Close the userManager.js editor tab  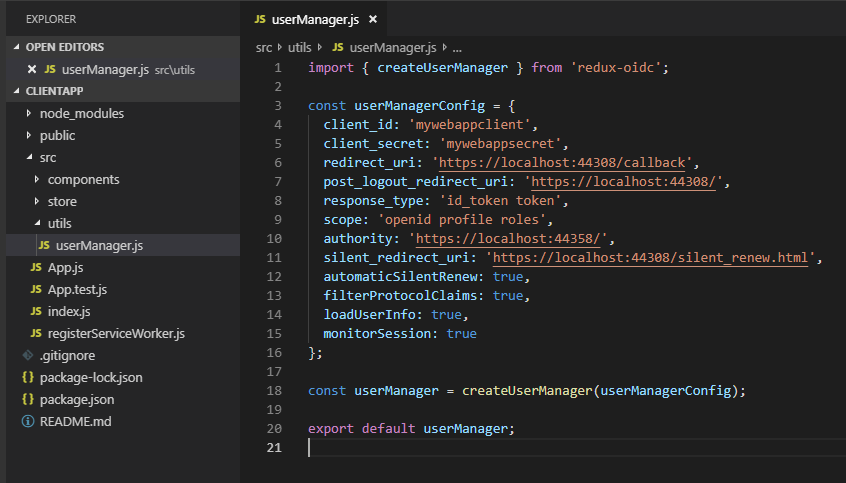click(x=373, y=19)
